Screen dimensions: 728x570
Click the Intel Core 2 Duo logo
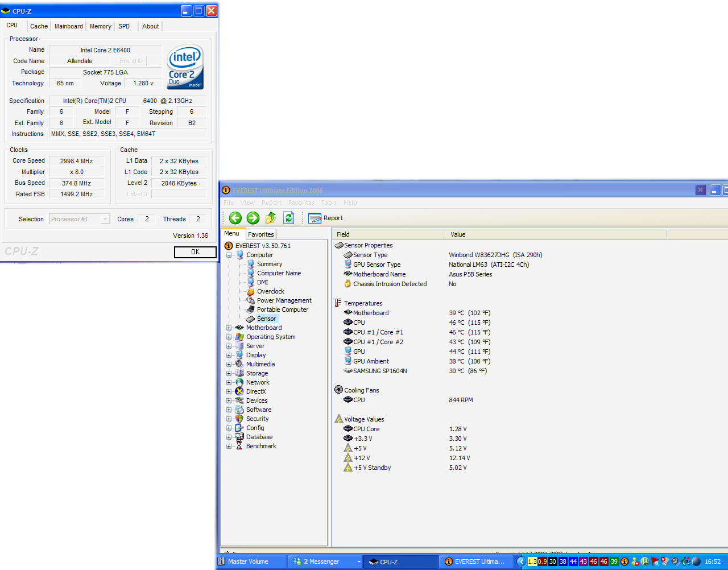pyautogui.click(x=185, y=67)
